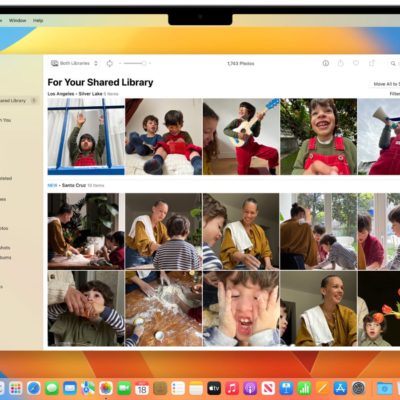The height and width of the screenshot is (400, 400).
Task: Open Mail from the Dock
Action: point(70,388)
